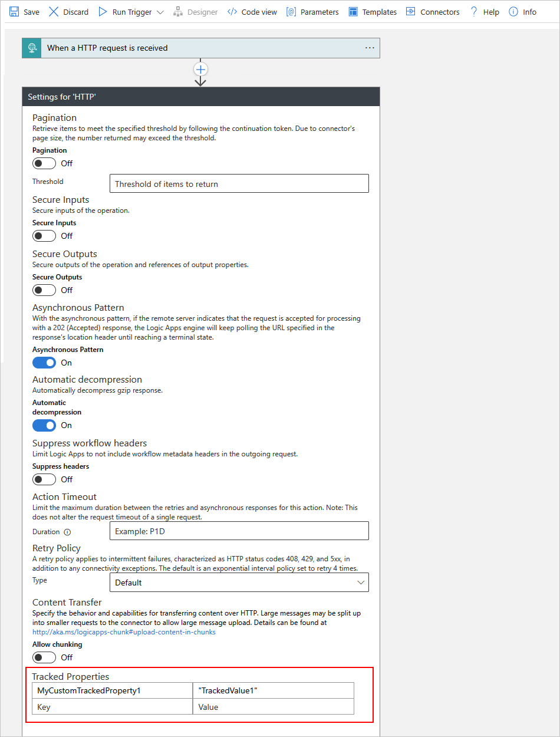The image size is (560, 737).
Task: Click the Save icon in the toolbar
Action: point(14,11)
